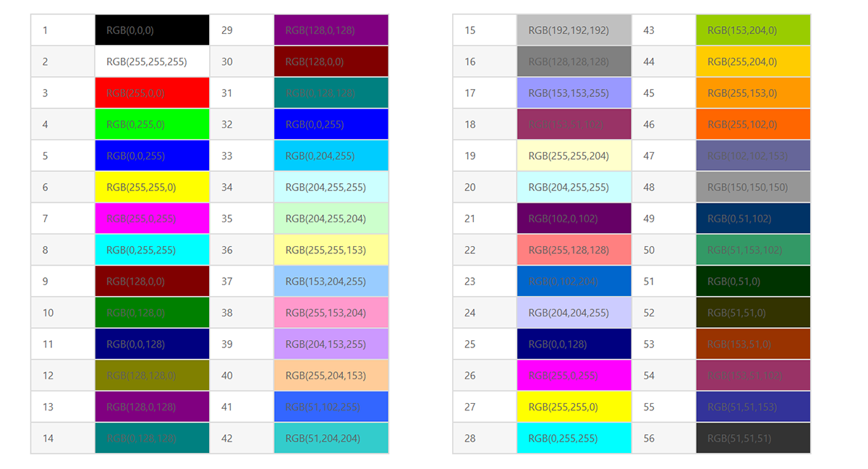Pick the lavender RGB(204,153,255) color cell
868x469 pixels.
coord(331,344)
